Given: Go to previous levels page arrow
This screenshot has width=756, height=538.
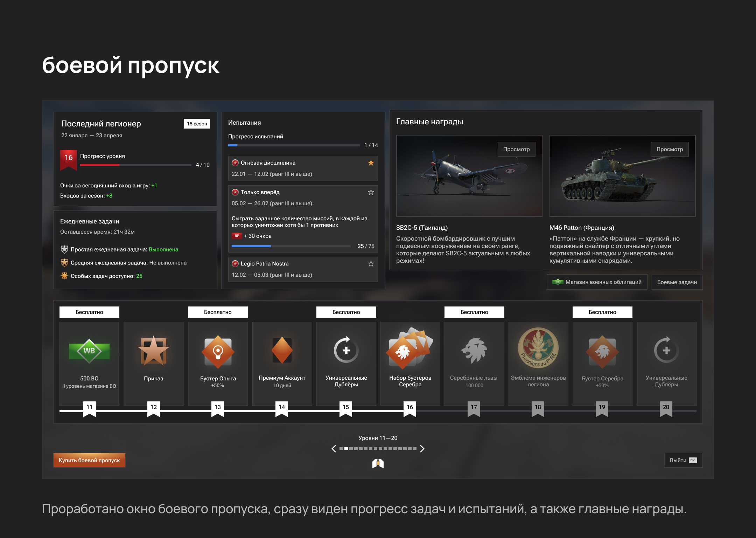Looking at the screenshot, I should [x=334, y=449].
